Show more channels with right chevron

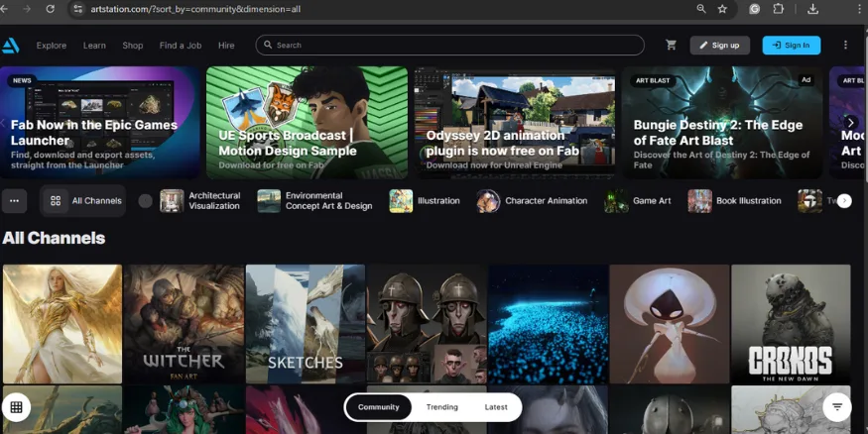tap(844, 201)
